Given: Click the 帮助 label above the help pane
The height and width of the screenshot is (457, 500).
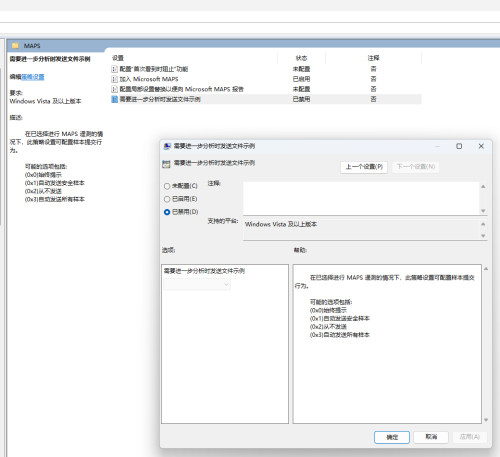Looking at the screenshot, I should pos(300,250).
